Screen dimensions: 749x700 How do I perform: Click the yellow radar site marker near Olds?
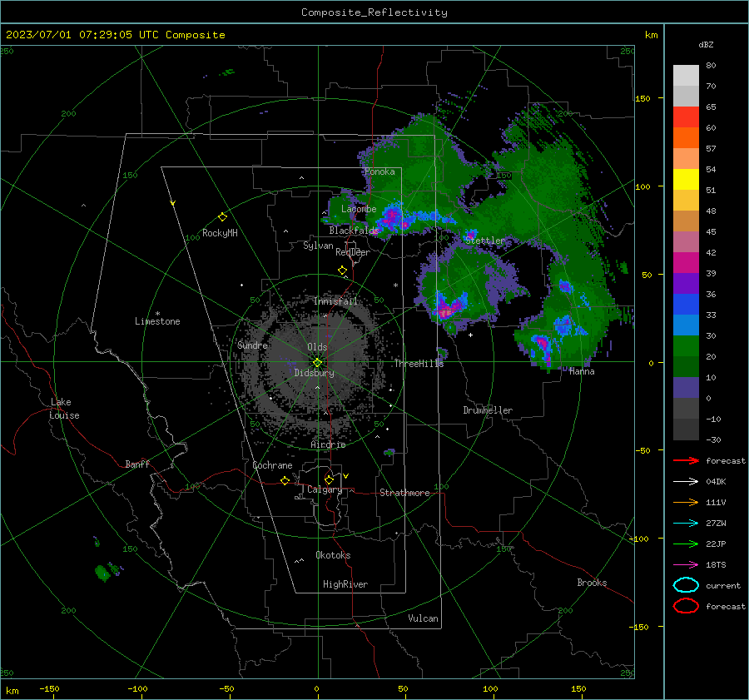[x=317, y=363]
